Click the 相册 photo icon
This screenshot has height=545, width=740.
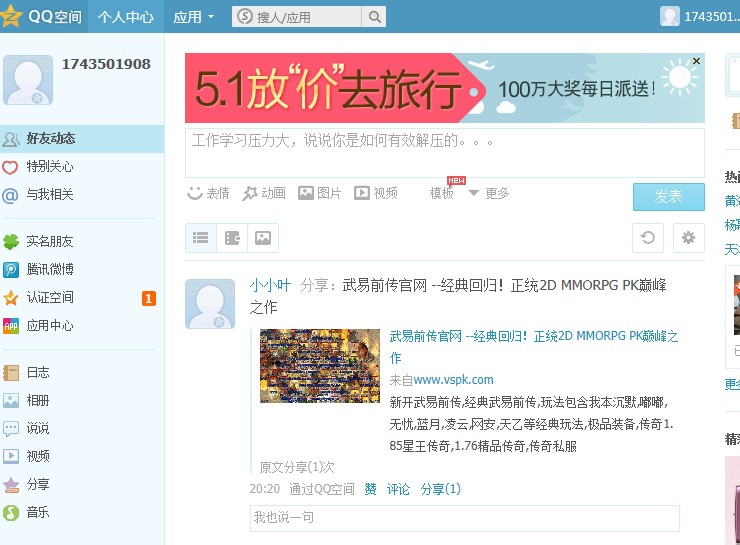(10, 401)
